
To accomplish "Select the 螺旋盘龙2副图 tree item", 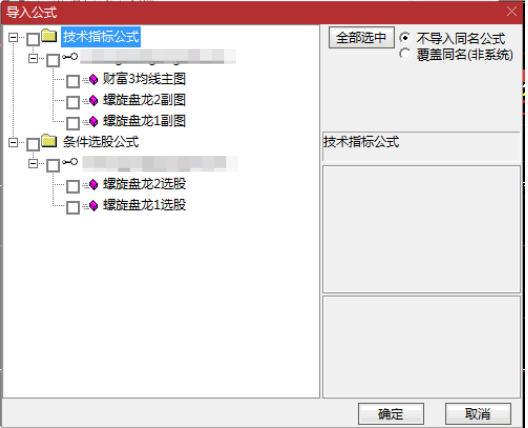I will [x=144, y=100].
